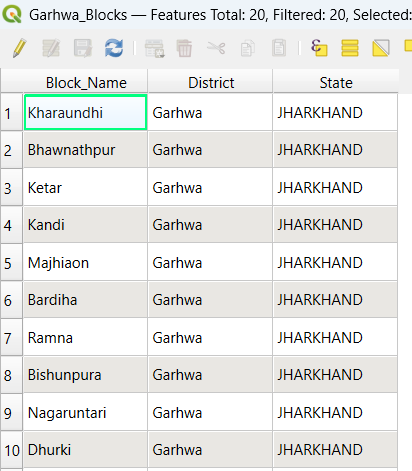Click the save edits icon
The height and width of the screenshot is (471, 412).
tap(83, 48)
